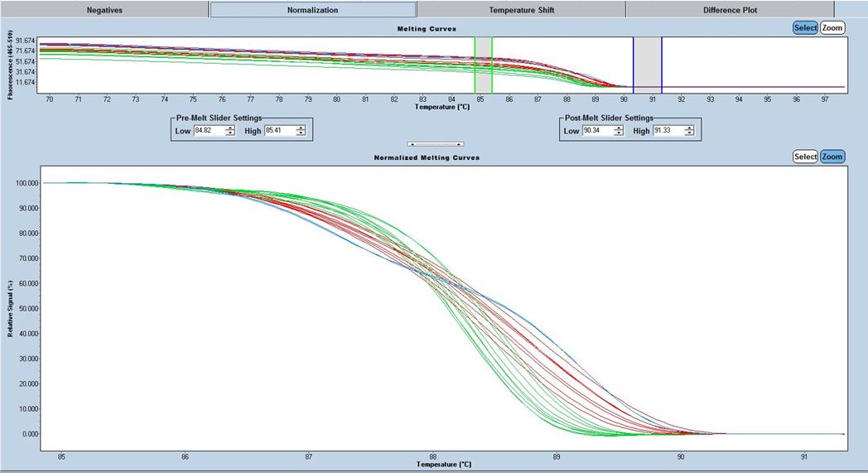The height and width of the screenshot is (473, 868).
Task: Click the Pre-Melt Low input field
Action: click(x=208, y=131)
